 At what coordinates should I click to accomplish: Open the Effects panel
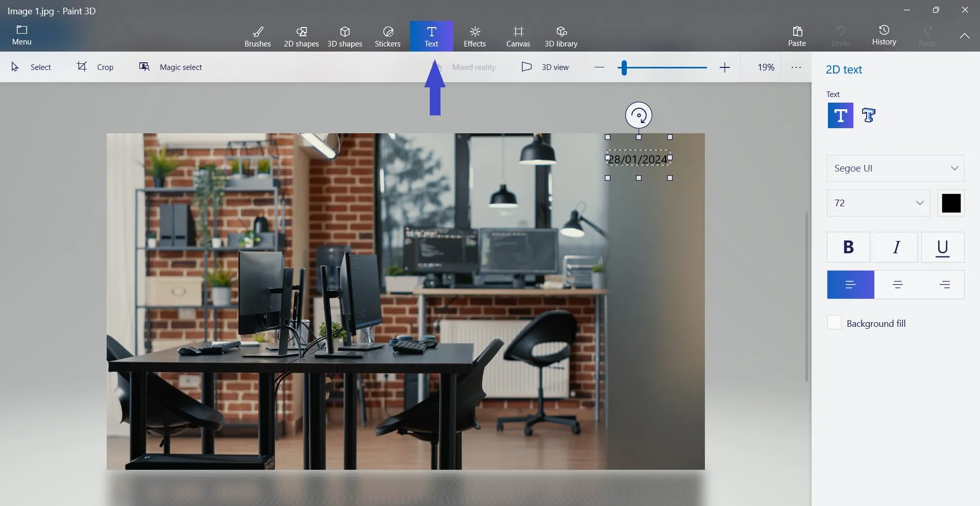pos(474,36)
